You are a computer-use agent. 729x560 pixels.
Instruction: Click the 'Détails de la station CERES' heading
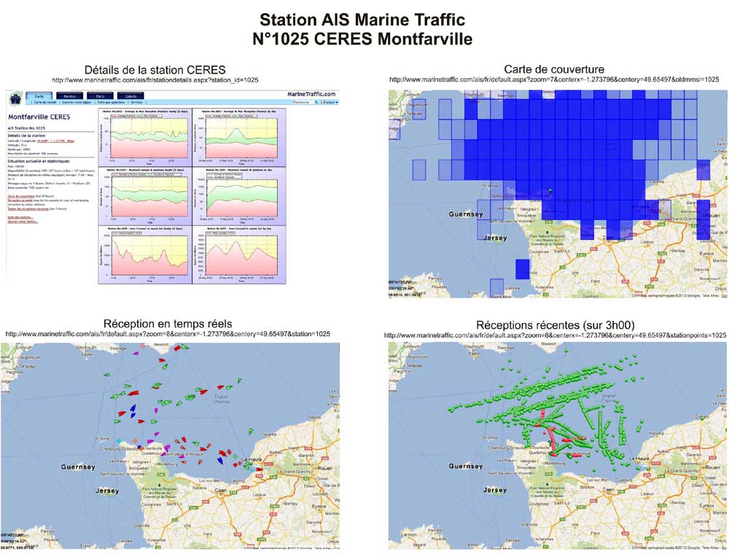155,70
